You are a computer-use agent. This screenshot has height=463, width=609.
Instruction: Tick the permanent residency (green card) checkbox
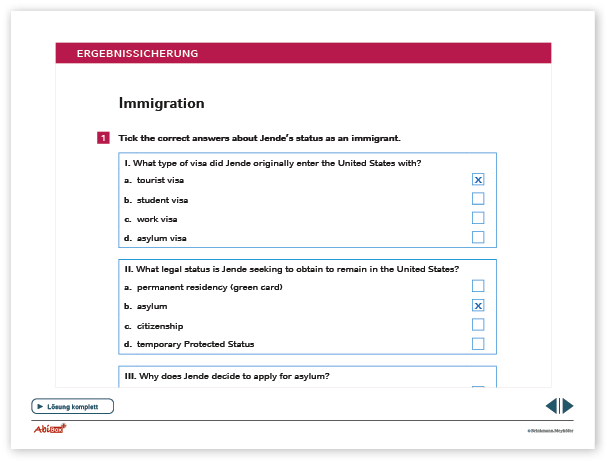(478, 287)
